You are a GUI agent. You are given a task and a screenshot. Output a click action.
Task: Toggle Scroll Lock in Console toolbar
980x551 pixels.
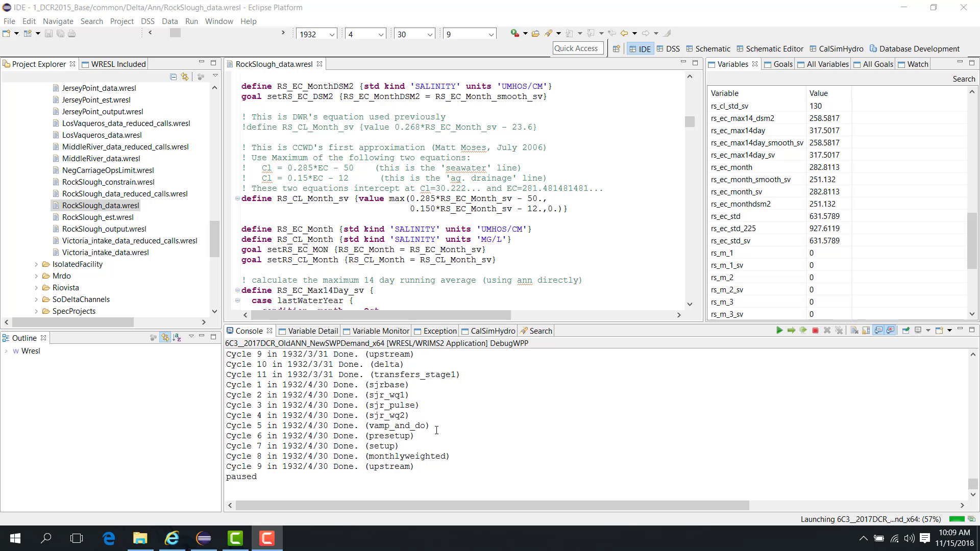click(866, 331)
